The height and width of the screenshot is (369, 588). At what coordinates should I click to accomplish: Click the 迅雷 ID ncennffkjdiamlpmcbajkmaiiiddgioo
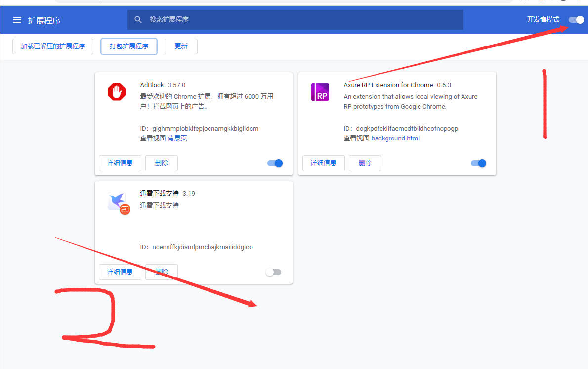pos(203,247)
